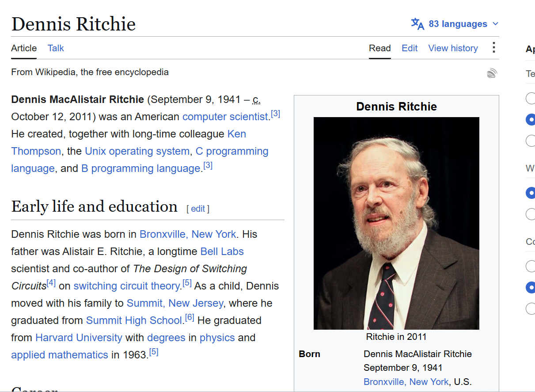Open the Talk tab
The height and width of the screenshot is (392, 535).
pyautogui.click(x=56, y=48)
